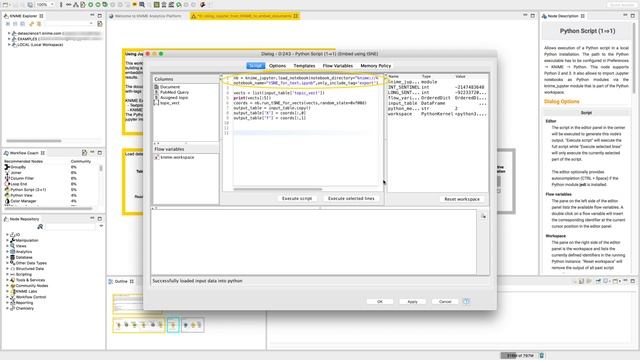640x360 pixels.
Task: Click the Execute script button
Action: (297, 198)
